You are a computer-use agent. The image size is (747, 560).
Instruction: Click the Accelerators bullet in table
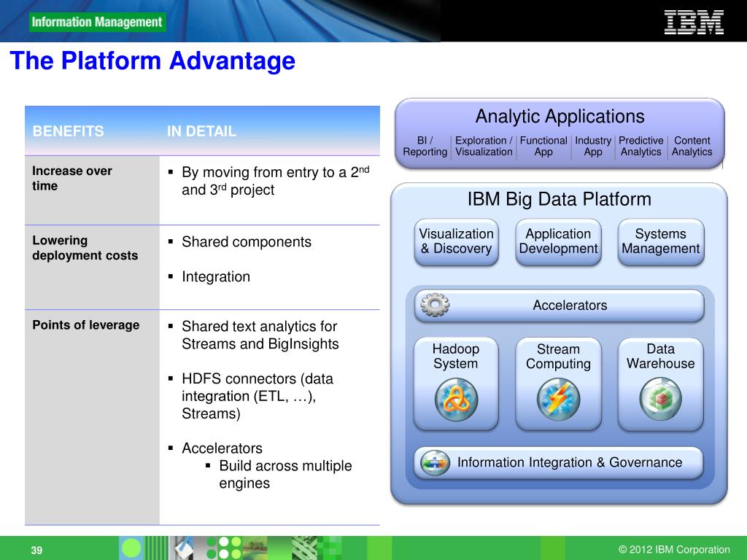click(222, 448)
